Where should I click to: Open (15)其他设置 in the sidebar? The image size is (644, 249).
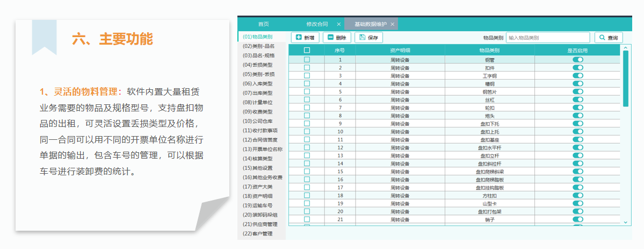click(x=257, y=168)
